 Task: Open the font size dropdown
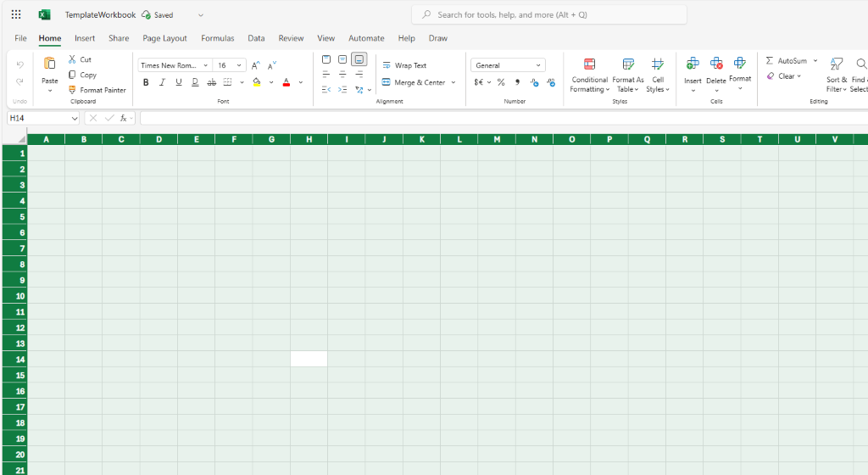pyautogui.click(x=239, y=65)
